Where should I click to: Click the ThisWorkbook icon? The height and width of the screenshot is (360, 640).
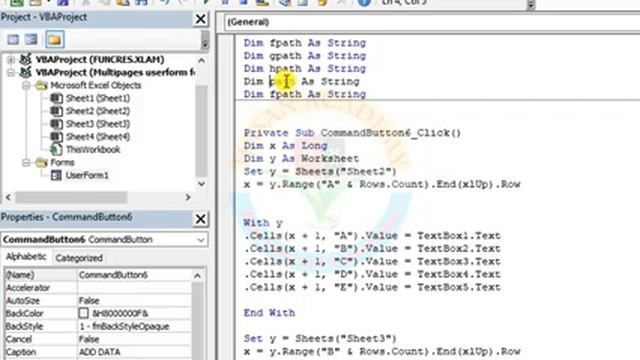pos(56,150)
